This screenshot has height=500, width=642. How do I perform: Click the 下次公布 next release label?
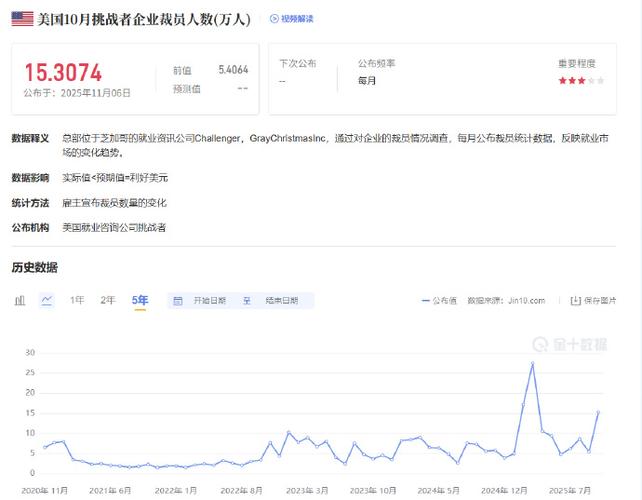pos(298,63)
